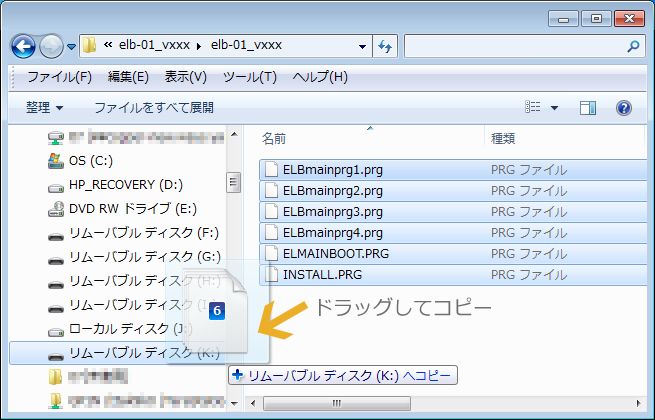Open the 整理 dropdown menu
This screenshot has height=420, width=655.
pyautogui.click(x=45, y=107)
